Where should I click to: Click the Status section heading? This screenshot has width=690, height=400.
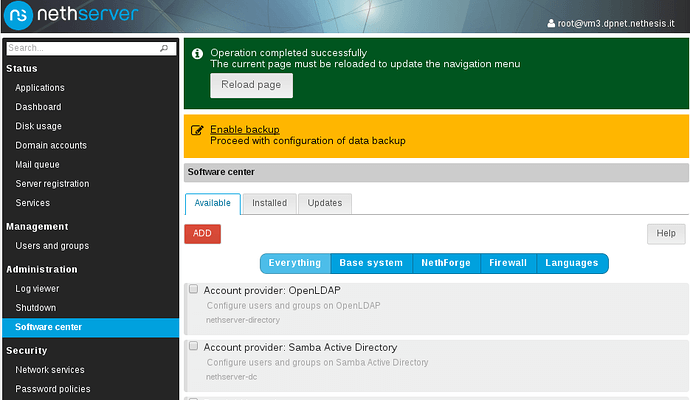(22, 69)
